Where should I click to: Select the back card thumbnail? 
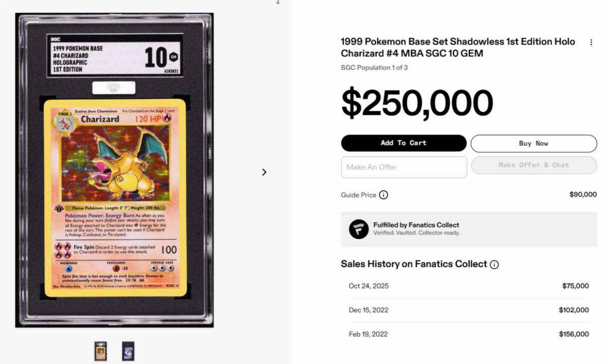pyautogui.click(x=128, y=351)
